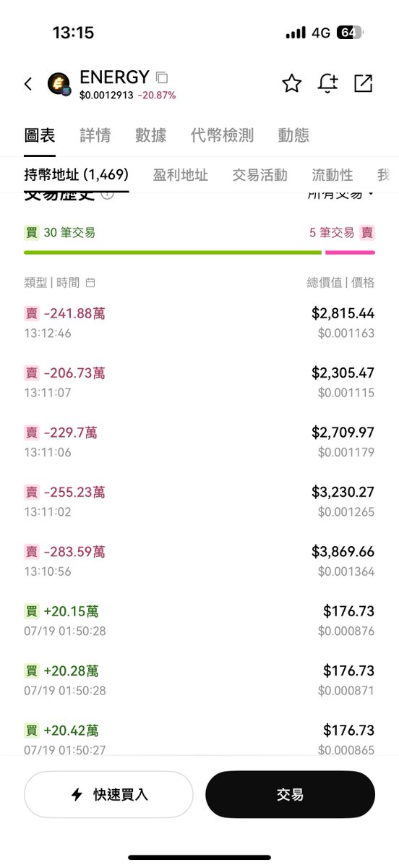Tap the green buy ratio bar
The image size is (399, 868).
coord(173,252)
